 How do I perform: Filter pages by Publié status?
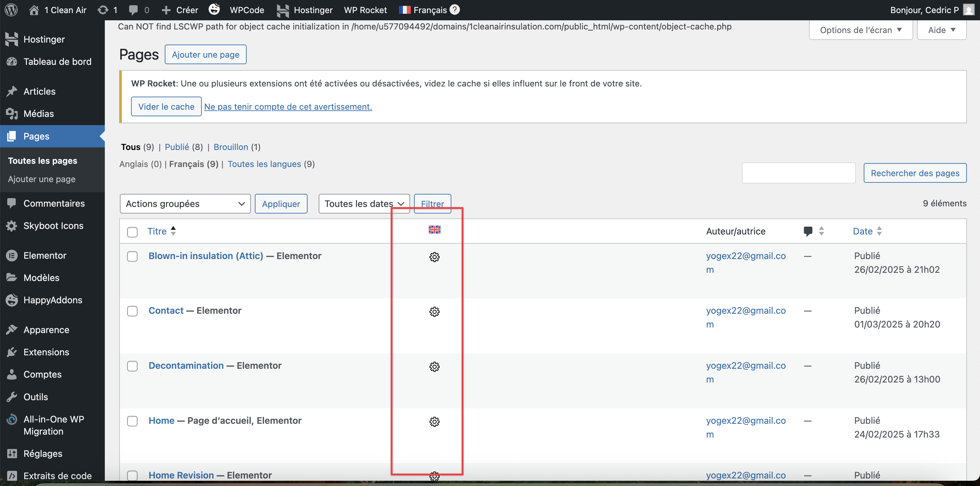click(x=177, y=147)
